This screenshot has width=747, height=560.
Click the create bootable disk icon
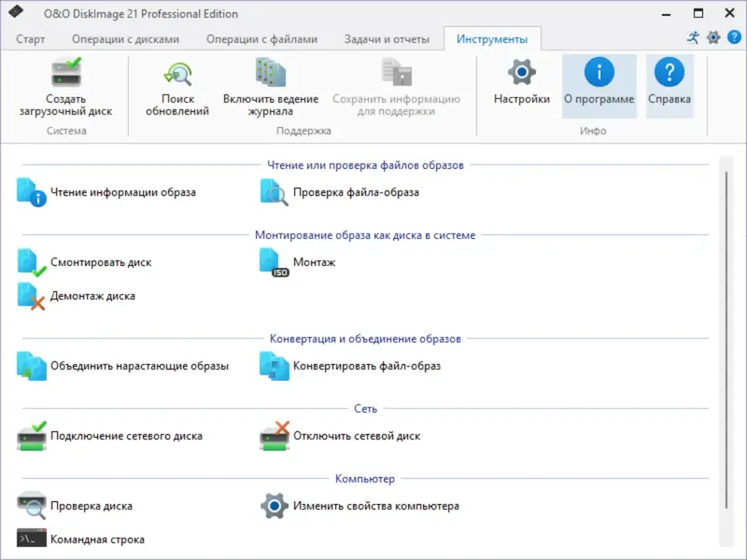[x=65, y=72]
